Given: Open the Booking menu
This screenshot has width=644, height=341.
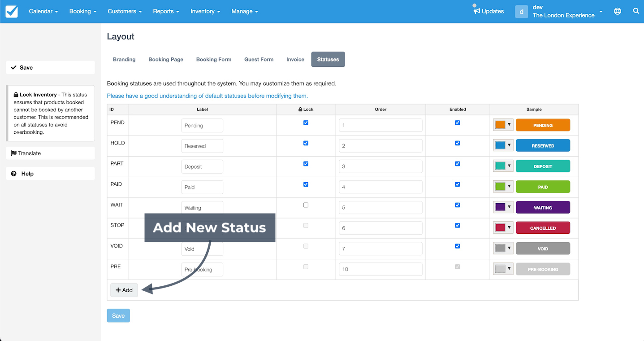Looking at the screenshot, I should (x=83, y=11).
